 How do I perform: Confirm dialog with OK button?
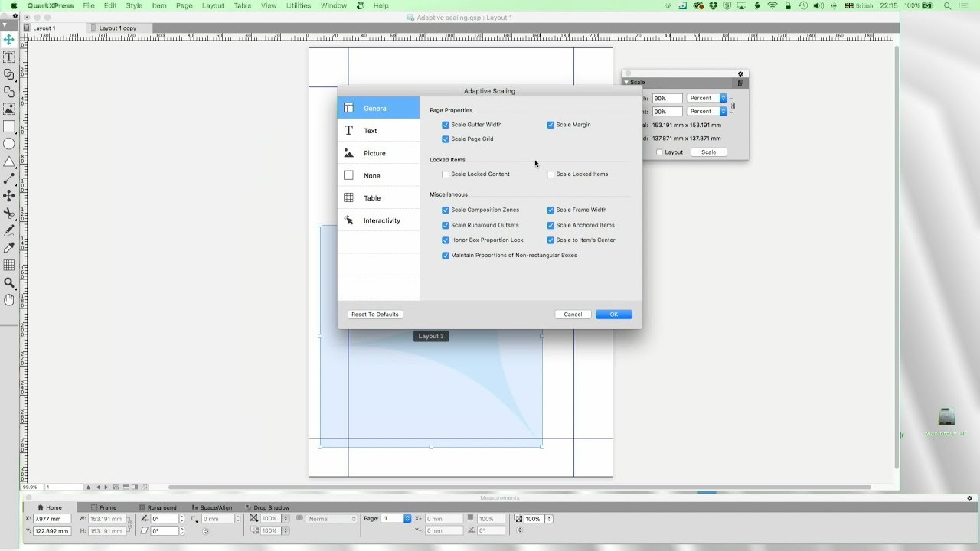[614, 315]
